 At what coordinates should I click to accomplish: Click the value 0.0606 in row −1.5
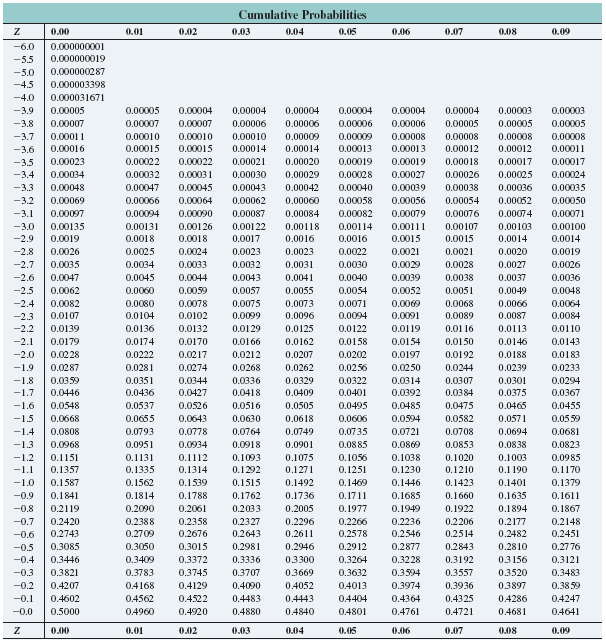point(353,419)
